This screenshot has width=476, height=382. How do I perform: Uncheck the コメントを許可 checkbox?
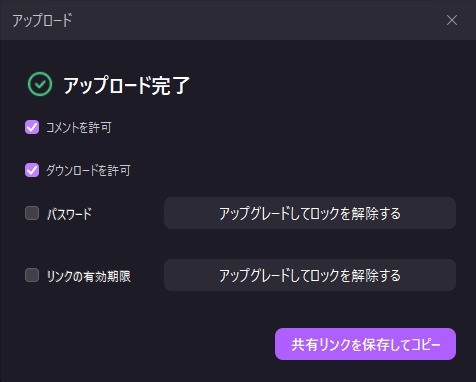click(x=32, y=127)
